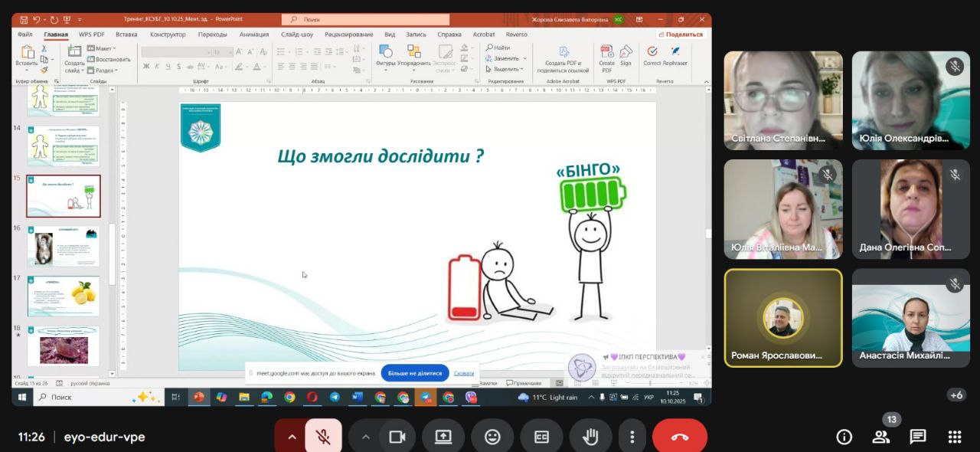Toggle closed captions button

(x=541, y=437)
